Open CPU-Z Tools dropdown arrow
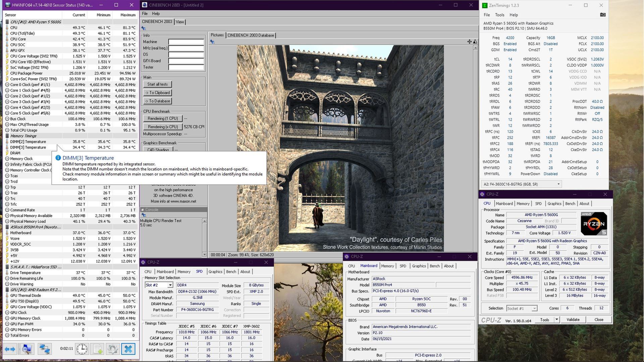The height and width of the screenshot is (362, 644). coord(556,319)
